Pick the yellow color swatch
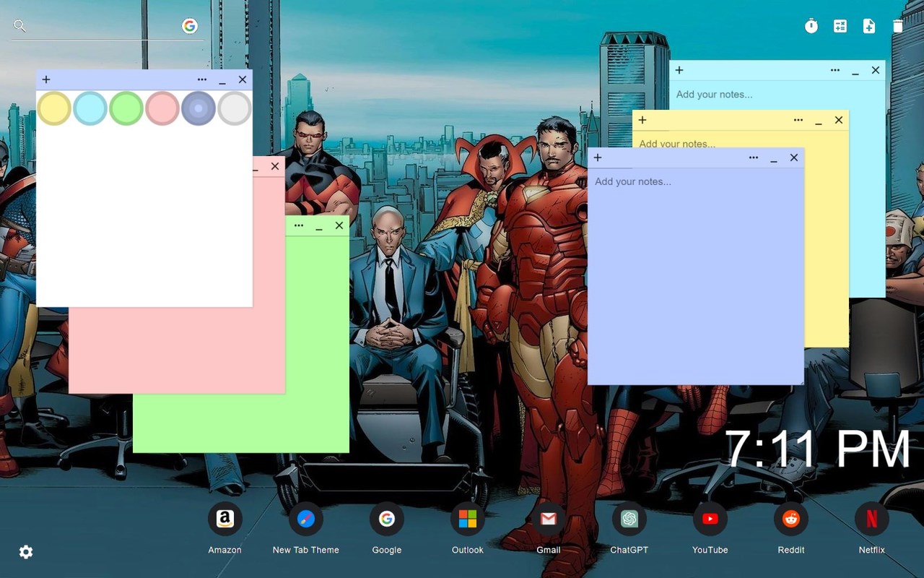This screenshot has height=578, width=924. (x=54, y=108)
